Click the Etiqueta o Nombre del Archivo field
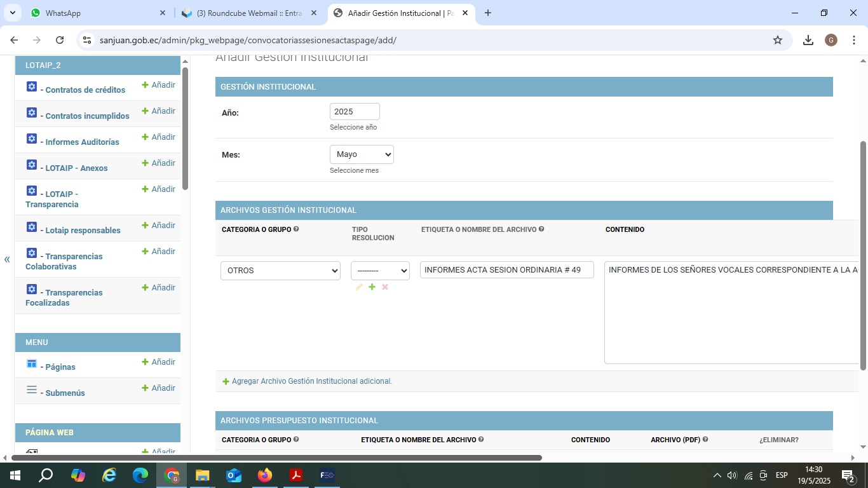The image size is (868, 488). point(506,270)
